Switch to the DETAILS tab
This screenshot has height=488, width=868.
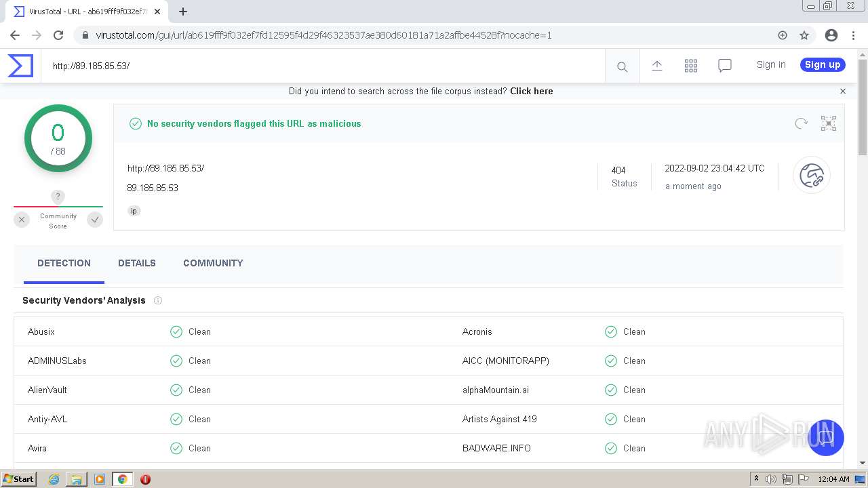pyautogui.click(x=137, y=263)
